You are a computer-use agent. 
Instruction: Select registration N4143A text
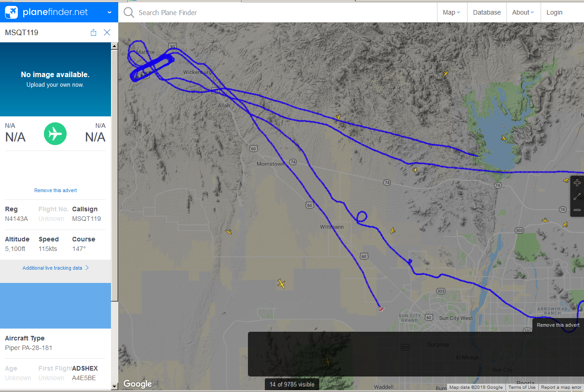[x=16, y=219]
